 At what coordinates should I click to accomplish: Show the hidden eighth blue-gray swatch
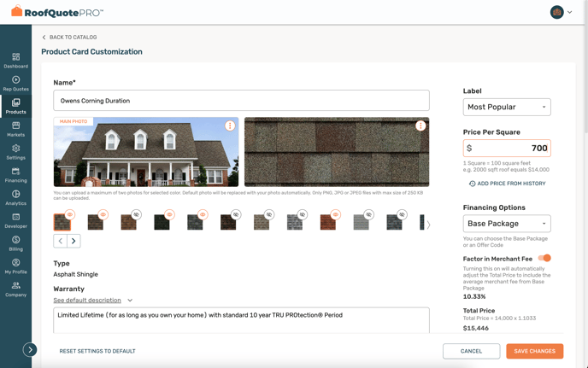pos(303,214)
